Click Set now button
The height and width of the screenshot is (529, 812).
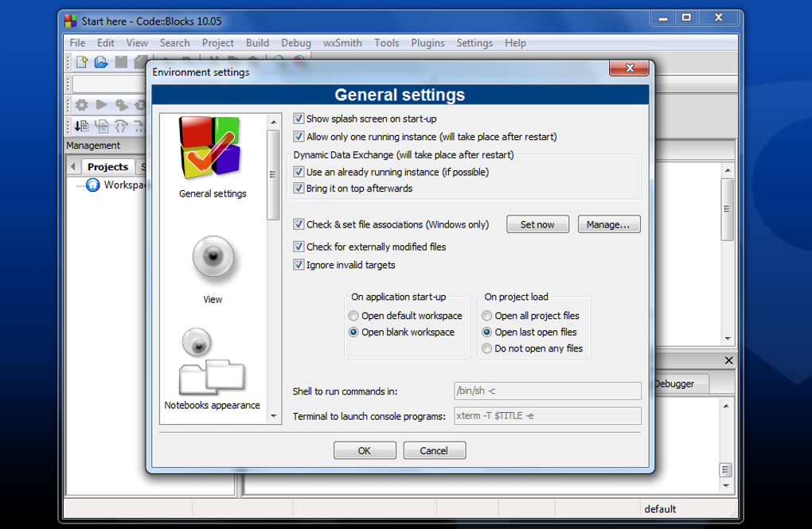(x=537, y=224)
